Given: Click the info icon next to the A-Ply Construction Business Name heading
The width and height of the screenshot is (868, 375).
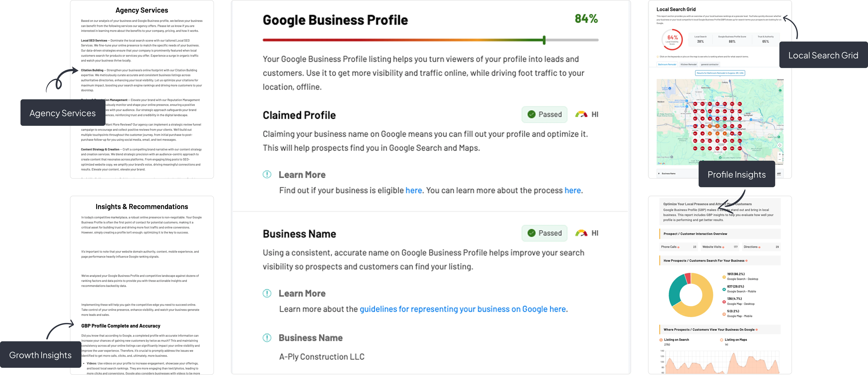Looking at the screenshot, I should point(267,338).
